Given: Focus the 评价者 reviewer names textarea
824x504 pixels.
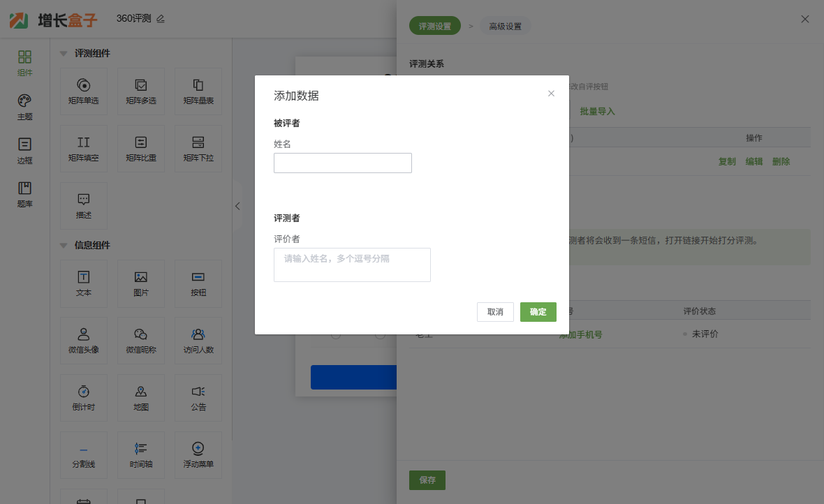Looking at the screenshot, I should pos(352,265).
